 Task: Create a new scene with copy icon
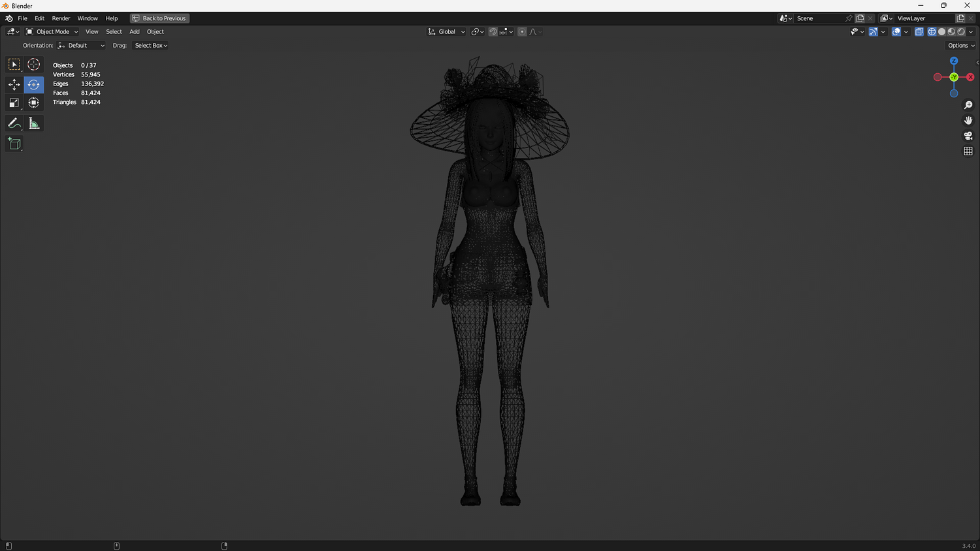click(860, 18)
